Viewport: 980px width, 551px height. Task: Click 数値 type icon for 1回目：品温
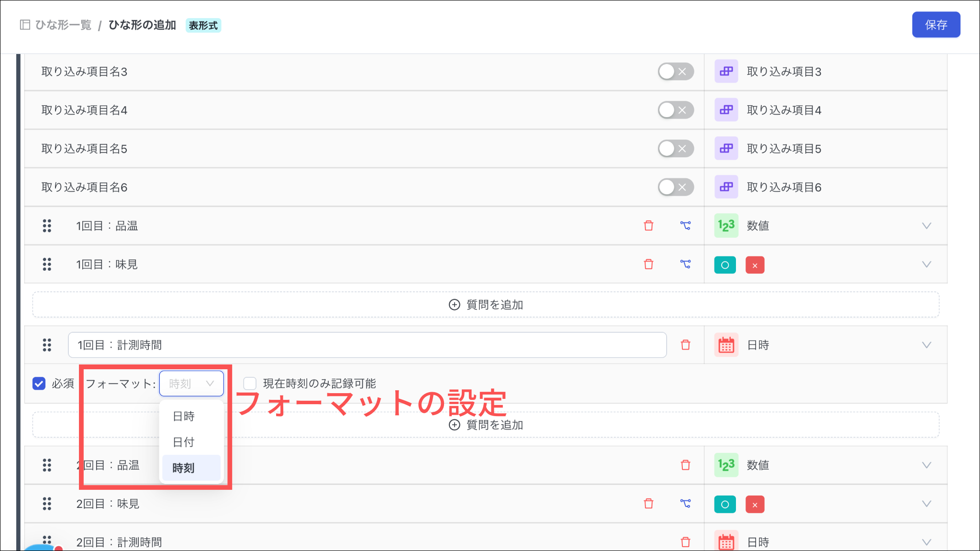[726, 226]
